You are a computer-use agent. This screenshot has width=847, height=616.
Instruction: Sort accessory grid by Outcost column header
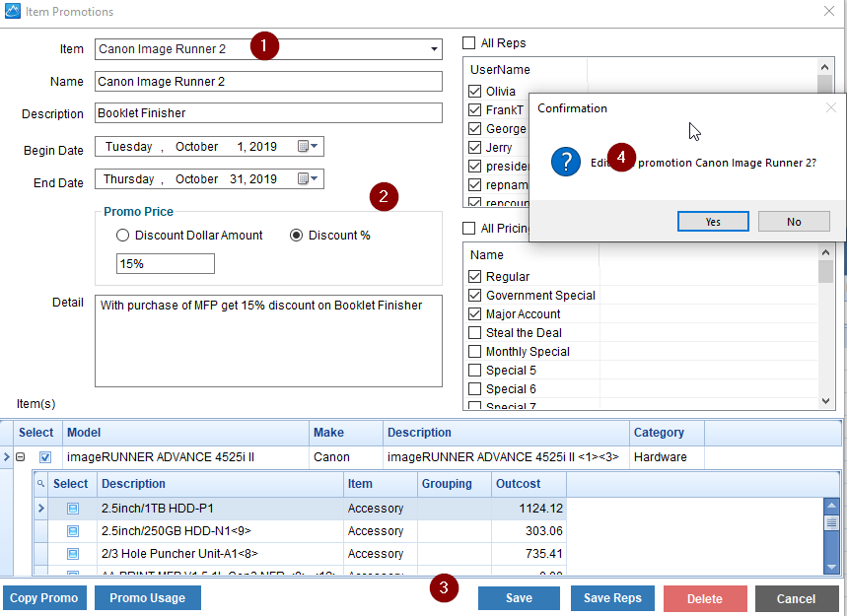pyautogui.click(x=529, y=484)
